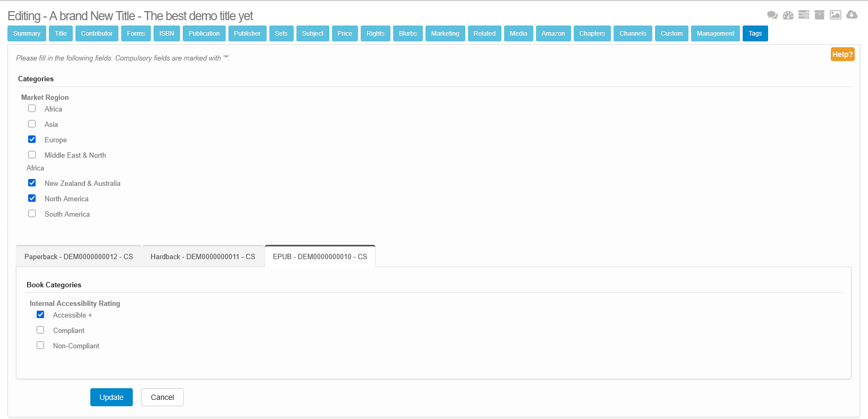
Task: Switch to the ISBN tab
Action: click(x=167, y=33)
